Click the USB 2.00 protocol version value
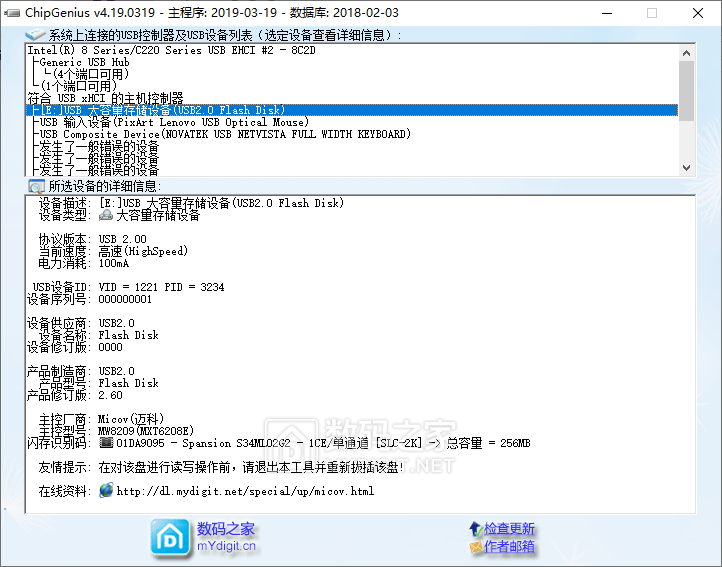This screenshot has height=567, width=722. pos(122,239)
